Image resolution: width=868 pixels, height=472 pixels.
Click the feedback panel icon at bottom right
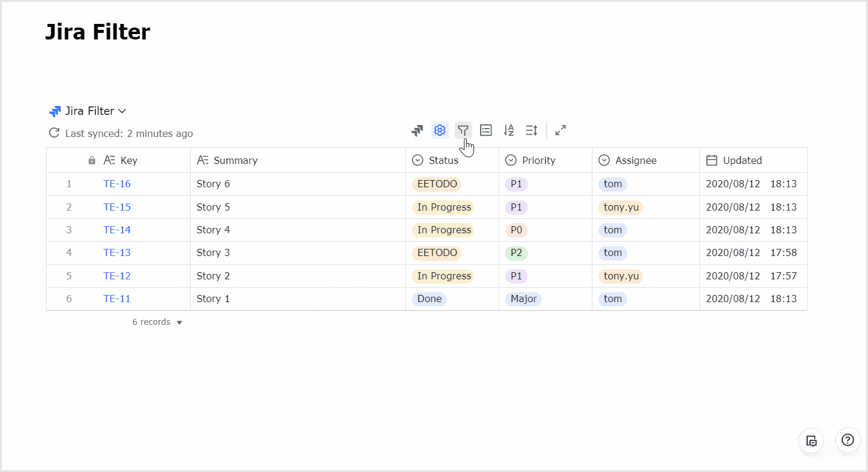[x=811, y=440]
